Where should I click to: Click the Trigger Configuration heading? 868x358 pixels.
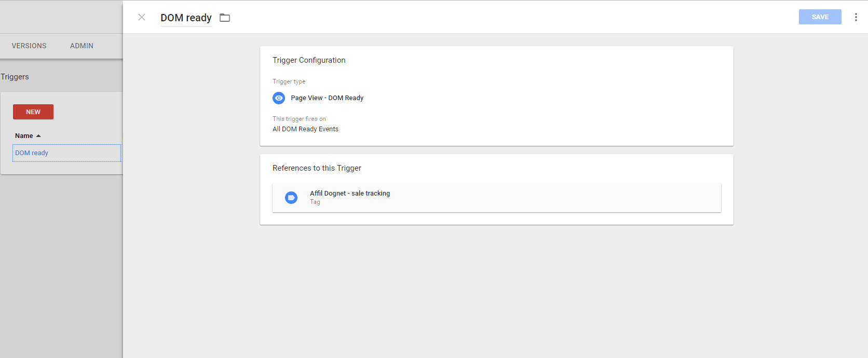pos(309,60)
